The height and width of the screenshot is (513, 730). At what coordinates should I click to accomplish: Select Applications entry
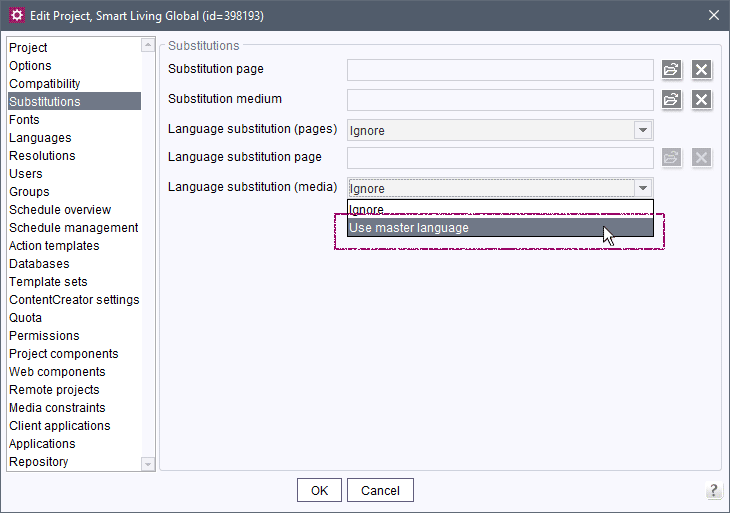coord(74,444)
